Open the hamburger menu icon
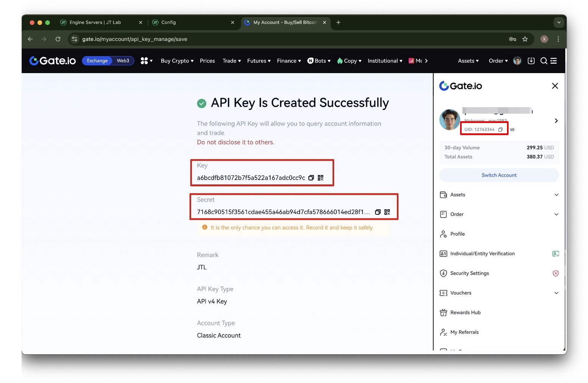 554,61
